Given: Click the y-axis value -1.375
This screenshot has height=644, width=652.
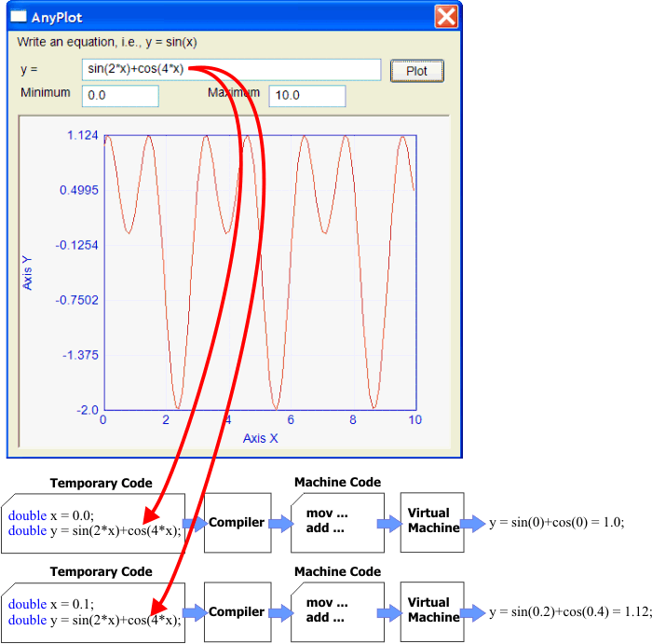Looking at the screenshot, I should pos(80,355).
